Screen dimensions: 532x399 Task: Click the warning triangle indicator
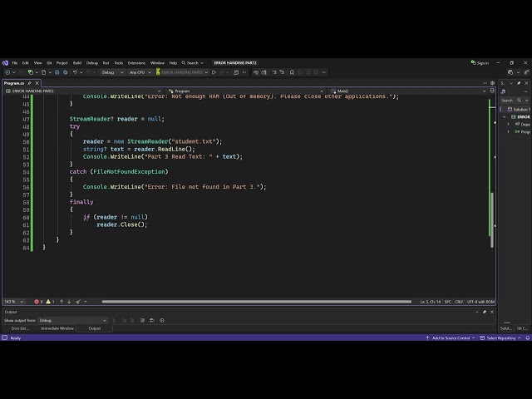click(x=50, y=302)
